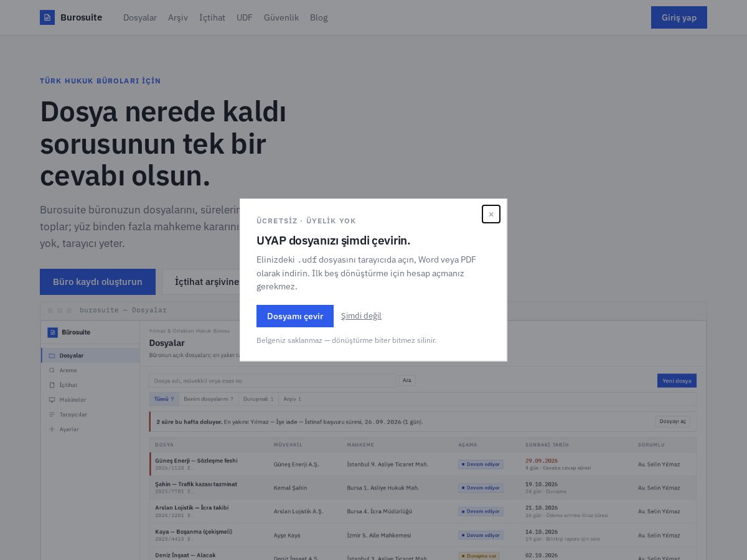
Task: Open UDF in the top navigation
Action: [245, 17]
